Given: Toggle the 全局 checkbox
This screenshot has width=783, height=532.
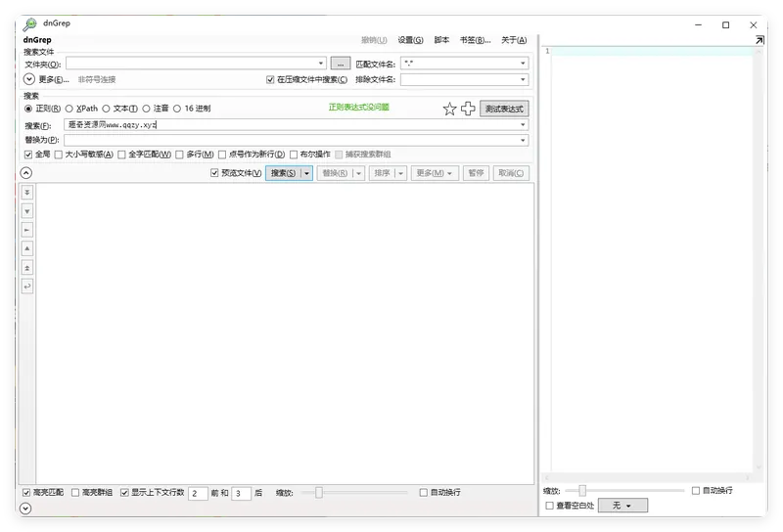Looking at the screenshot, I should pos(28,155).
